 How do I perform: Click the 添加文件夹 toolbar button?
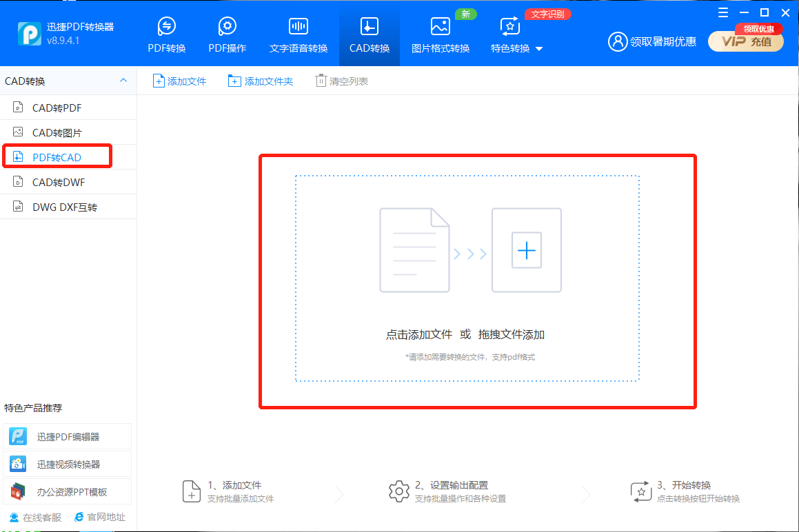(261, 81)
